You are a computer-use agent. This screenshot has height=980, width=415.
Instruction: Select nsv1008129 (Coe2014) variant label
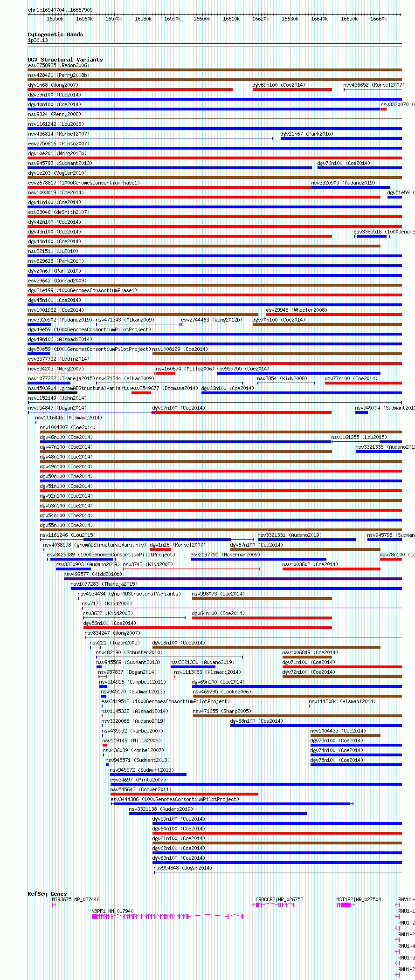coord(180,349)
